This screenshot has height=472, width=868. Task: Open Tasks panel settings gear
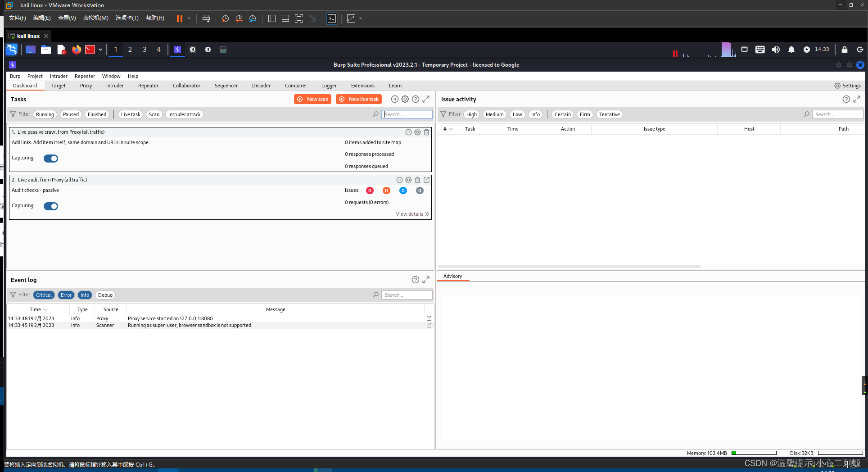(x=405, y=99)
